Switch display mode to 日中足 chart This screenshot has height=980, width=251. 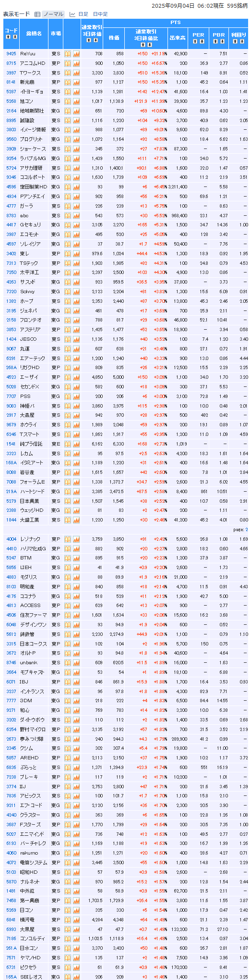(x=100, y=14)
